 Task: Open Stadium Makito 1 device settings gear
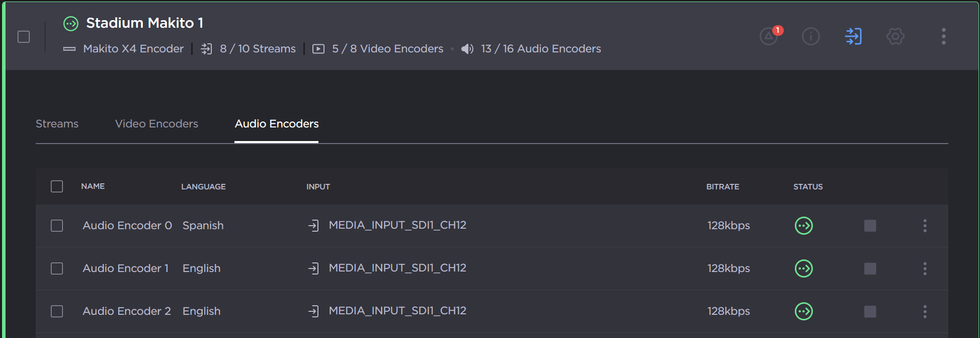pos(895,36)
